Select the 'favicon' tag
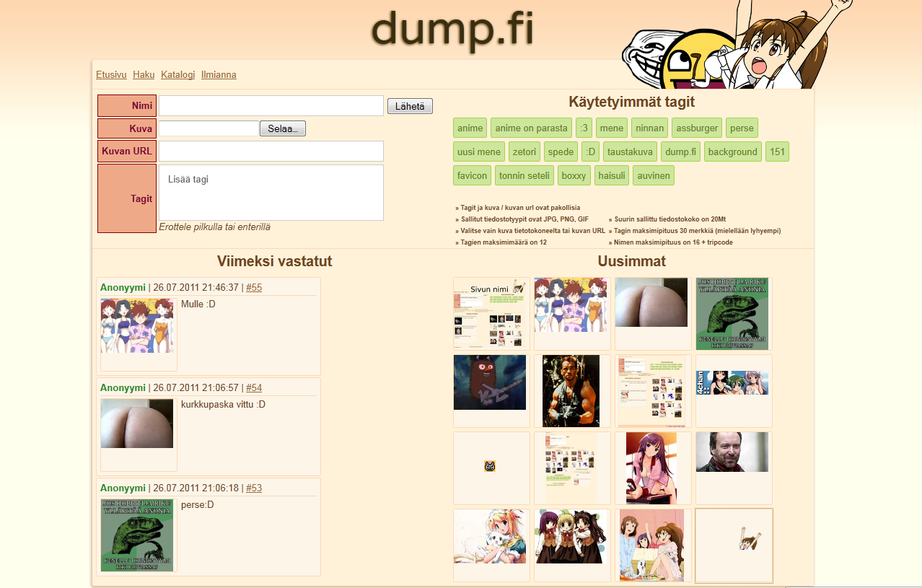 pos(473,175)
